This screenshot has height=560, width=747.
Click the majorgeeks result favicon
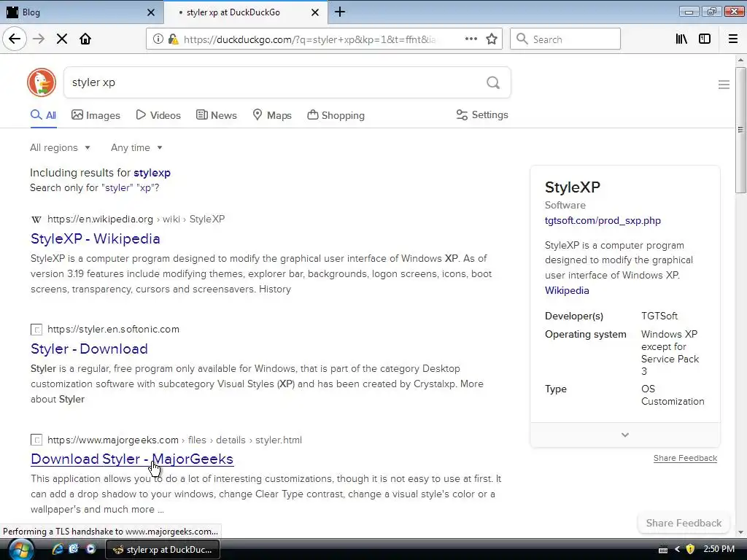[x=36, y=440]
